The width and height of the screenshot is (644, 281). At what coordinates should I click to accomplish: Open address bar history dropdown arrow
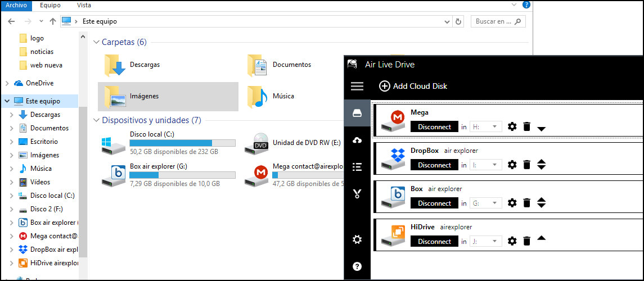(447, 21)
